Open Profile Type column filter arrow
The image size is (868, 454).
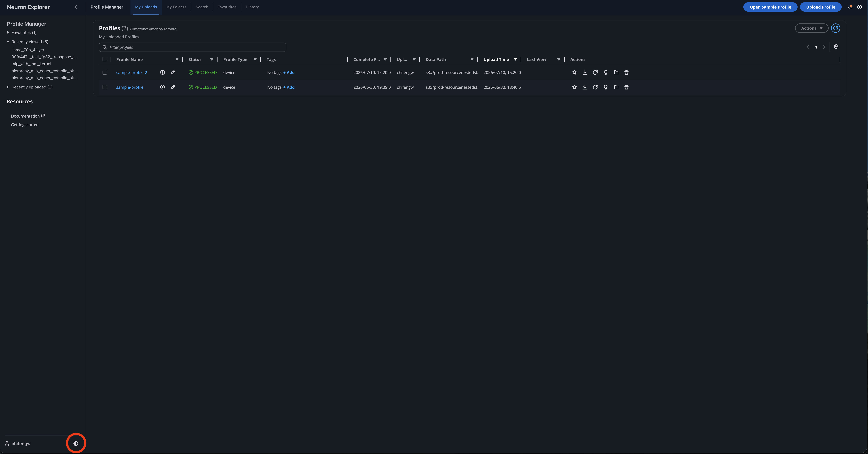[255, 59]
